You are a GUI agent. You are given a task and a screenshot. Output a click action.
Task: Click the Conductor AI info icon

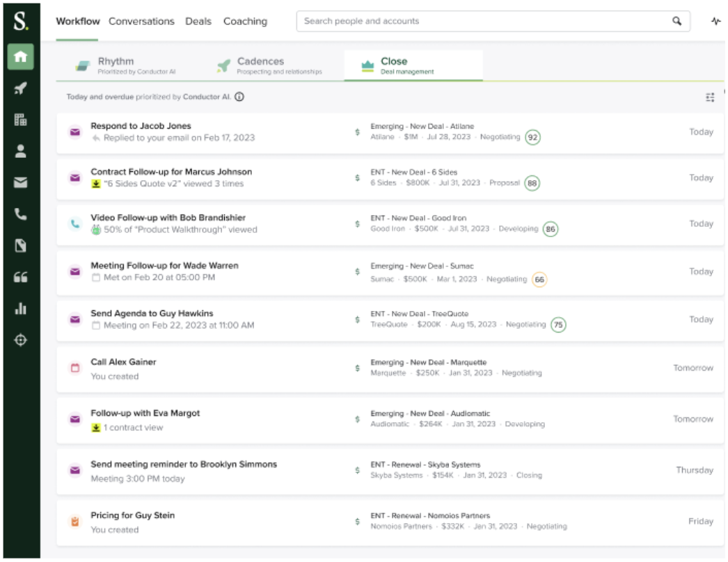point(239,97)
